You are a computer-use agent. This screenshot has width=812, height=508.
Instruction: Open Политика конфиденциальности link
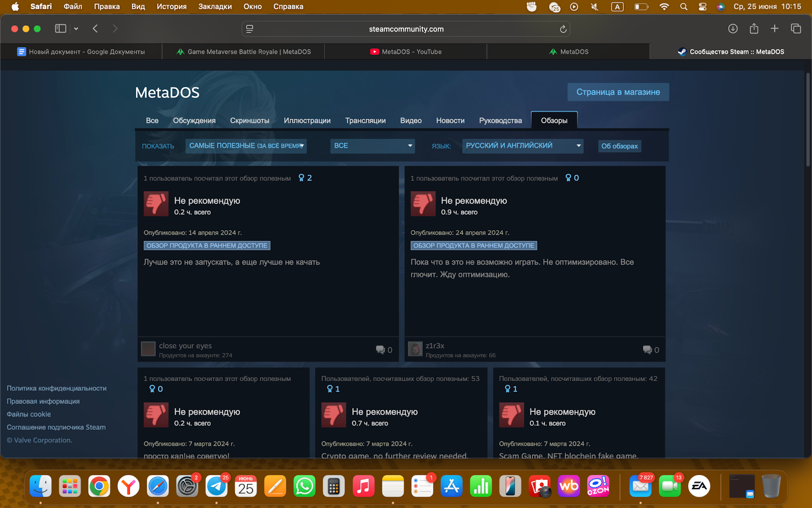pos(57,388)
